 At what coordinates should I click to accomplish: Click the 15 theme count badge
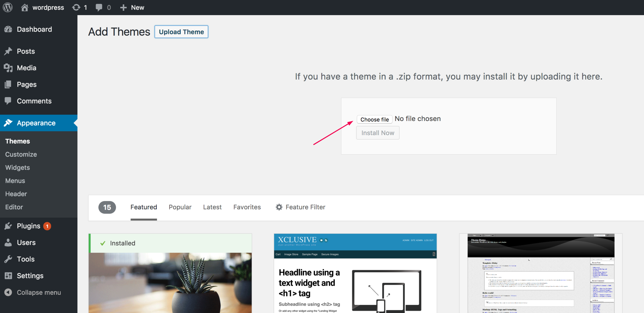pyautogui.click(x=107, y=207)
